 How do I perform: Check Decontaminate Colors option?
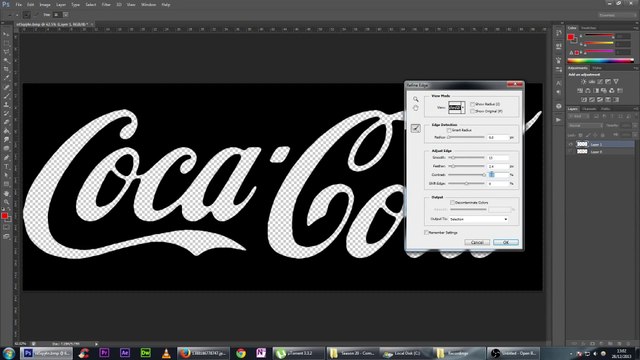pos(452,202)
